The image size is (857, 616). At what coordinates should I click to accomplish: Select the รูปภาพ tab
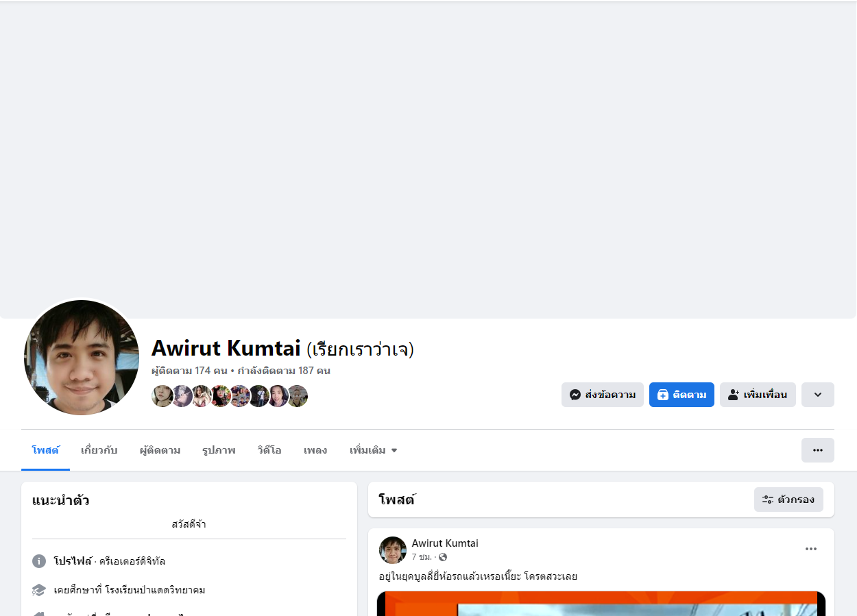(219, 450)
